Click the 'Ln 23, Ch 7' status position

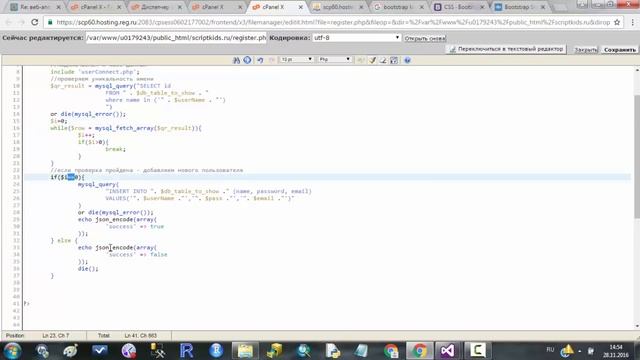point(56,336)
